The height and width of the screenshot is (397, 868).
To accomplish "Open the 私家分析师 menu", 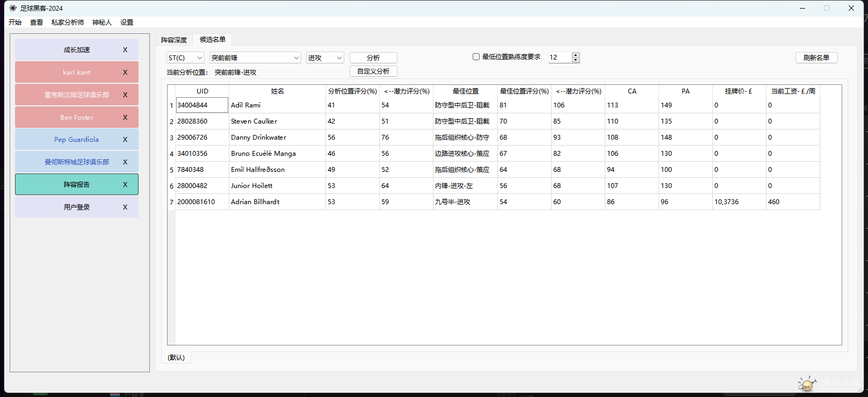I will click(68, 23).
